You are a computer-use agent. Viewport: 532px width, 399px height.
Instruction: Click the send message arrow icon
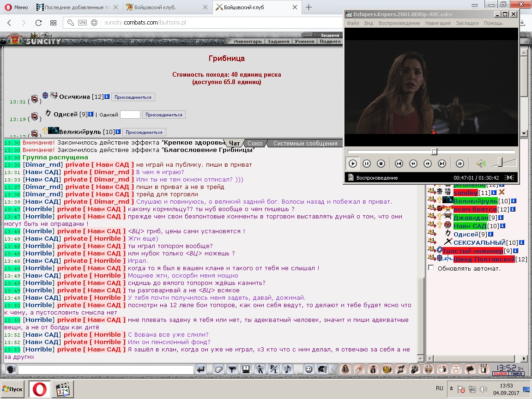point(201,369)
